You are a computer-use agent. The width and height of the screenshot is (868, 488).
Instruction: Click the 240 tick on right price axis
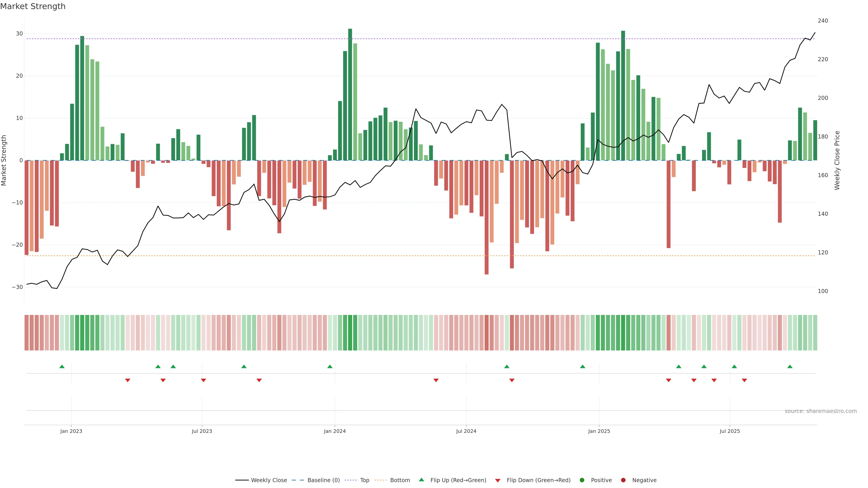[823, 21]
